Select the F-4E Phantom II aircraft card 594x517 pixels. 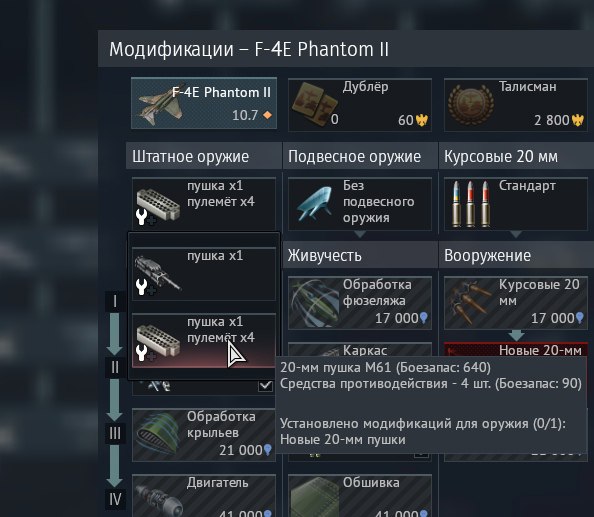tap(204, 103)
